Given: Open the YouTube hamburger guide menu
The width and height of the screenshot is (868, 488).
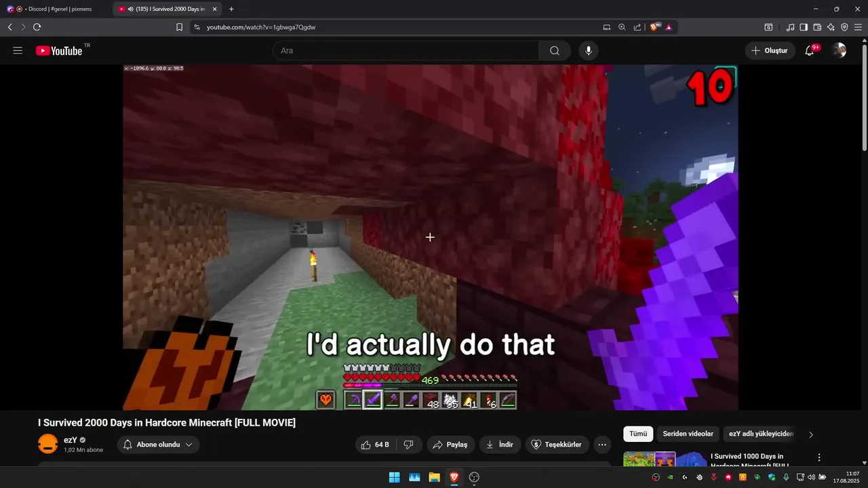Looking at the screenshot, I should (18, 51).
